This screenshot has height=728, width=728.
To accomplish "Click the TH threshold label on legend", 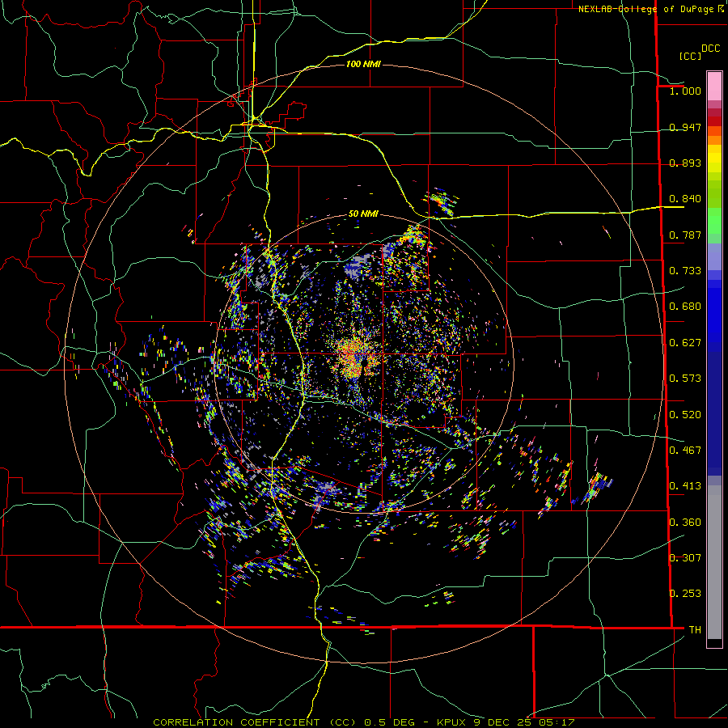I will point(695,630).
